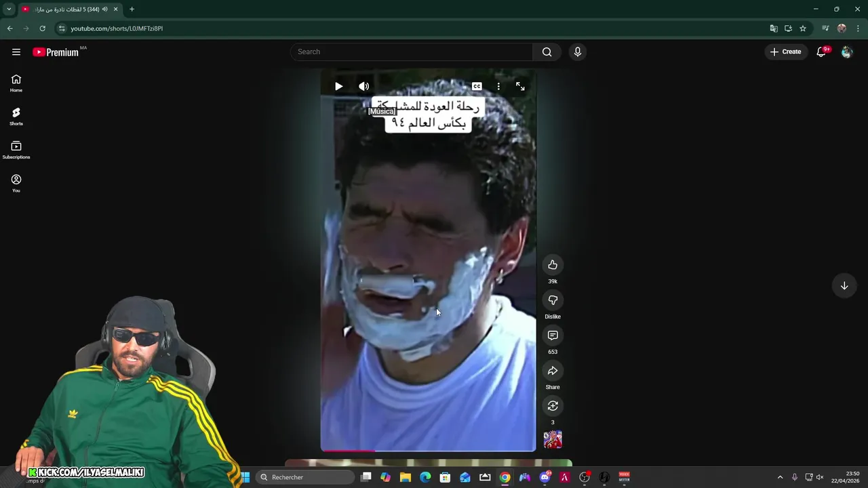868x488 pixels.
Task: Launch Copilot from the taskbar
Action: pyautogui.click(x=386, y=477)
